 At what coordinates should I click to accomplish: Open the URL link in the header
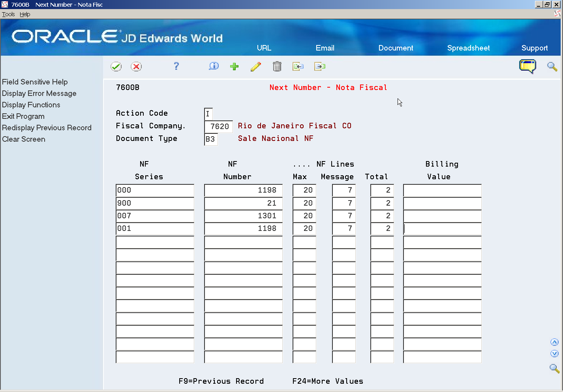tap(264, 48)
